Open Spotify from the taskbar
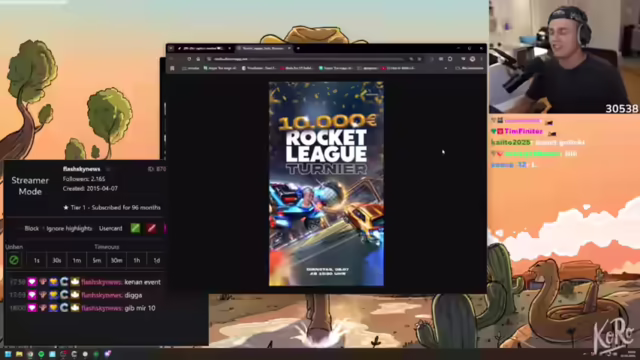The width and height of the screenshot is (640, 360). (41, 354)
